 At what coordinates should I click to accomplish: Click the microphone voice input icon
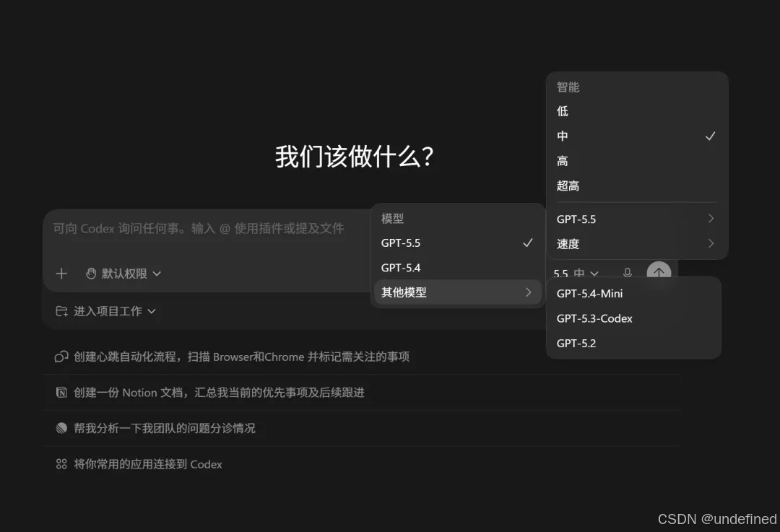coord(628,272)
